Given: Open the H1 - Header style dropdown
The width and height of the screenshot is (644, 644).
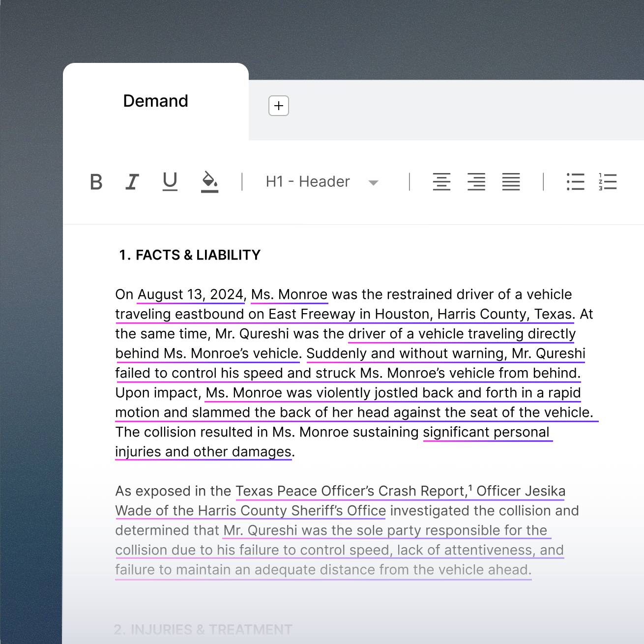Looking at the screenshot, I should click(x=308, y=182).
